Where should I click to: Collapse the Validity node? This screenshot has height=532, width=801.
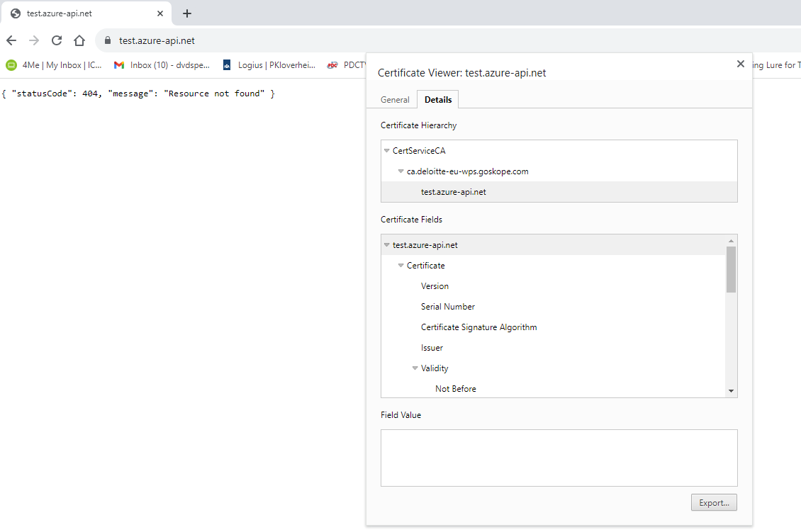(415, 368)
